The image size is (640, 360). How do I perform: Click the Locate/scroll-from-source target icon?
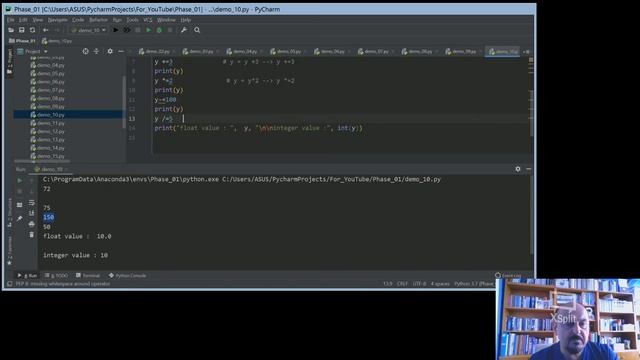(85, 51)
